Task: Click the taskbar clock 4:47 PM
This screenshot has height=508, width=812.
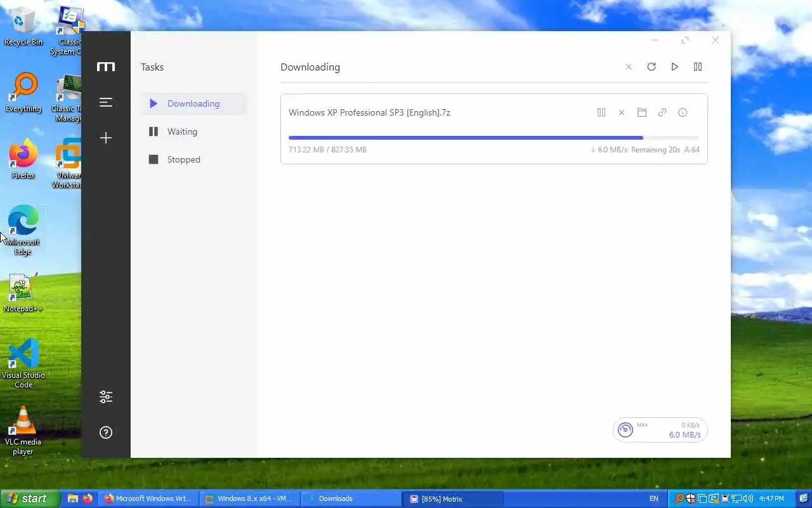Action: click(x=771, y=498)
